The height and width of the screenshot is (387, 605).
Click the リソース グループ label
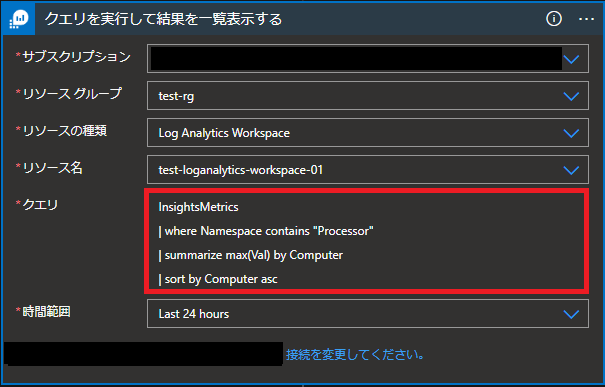click(x=72, y=94)
